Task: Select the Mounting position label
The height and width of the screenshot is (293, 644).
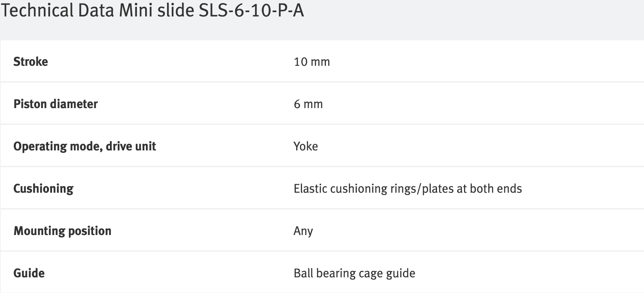Action: pyautogui.click(x=63, y=231)
